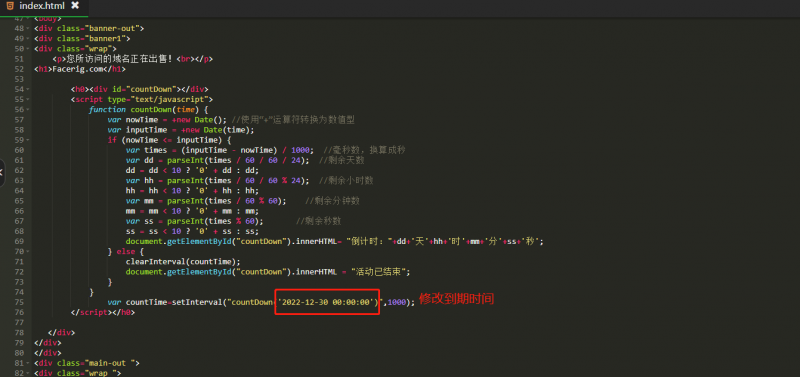Fold the if block on line 59
This screenshot has height=377, width=800.
29,140
